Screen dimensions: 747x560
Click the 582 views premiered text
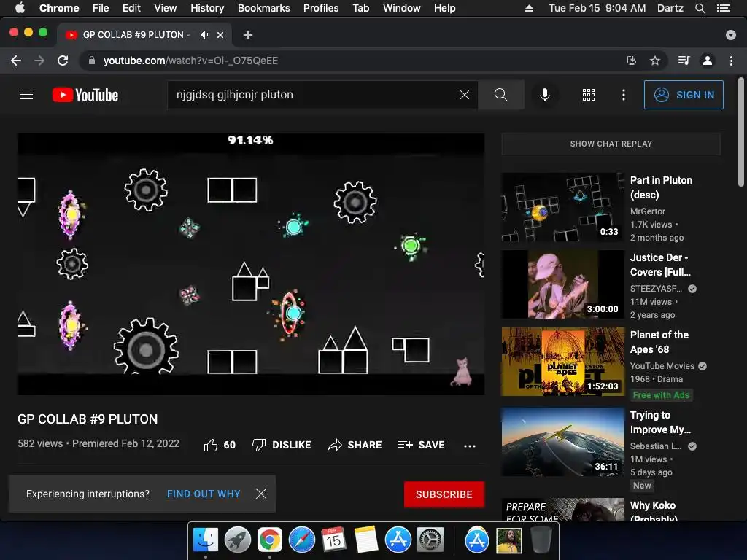pos(98,443)
